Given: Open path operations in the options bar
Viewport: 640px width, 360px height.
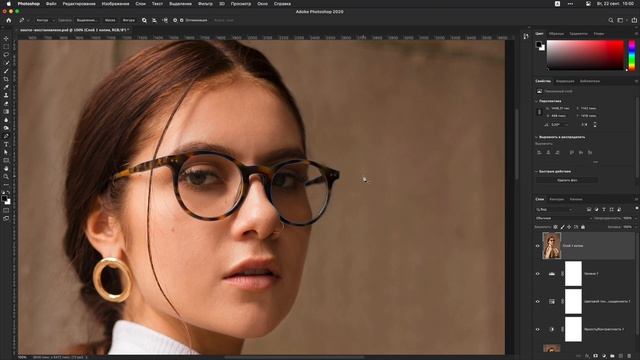Looking at the screenshot, I should point(144,20).
